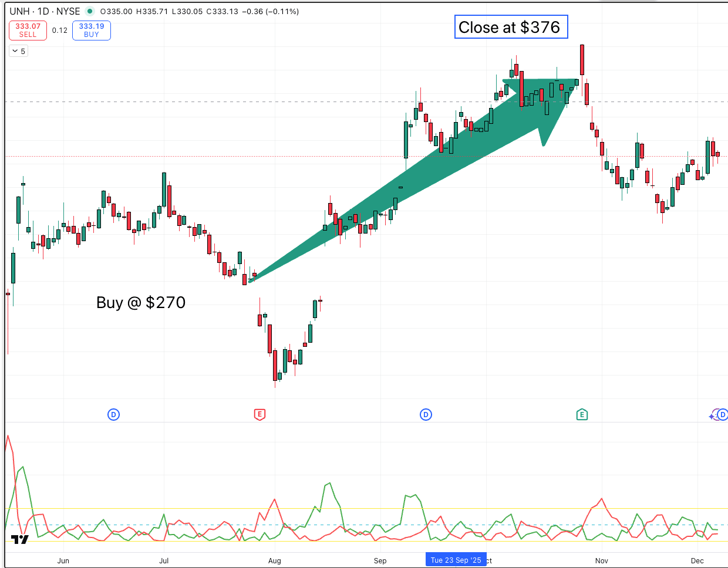Screen dimensions: 728x568
Task: Click the green market status dot
Action: coord(90,11)
